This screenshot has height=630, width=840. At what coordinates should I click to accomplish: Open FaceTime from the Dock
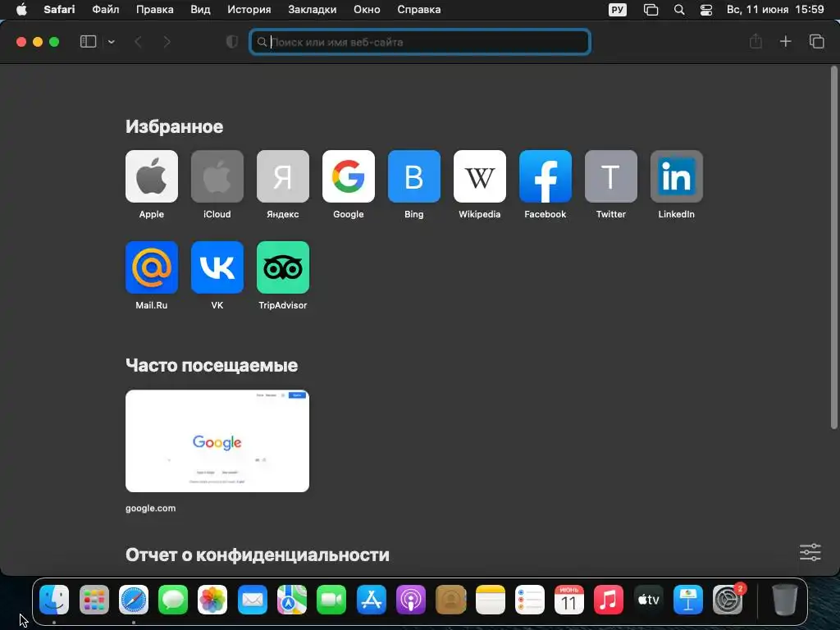331,600
